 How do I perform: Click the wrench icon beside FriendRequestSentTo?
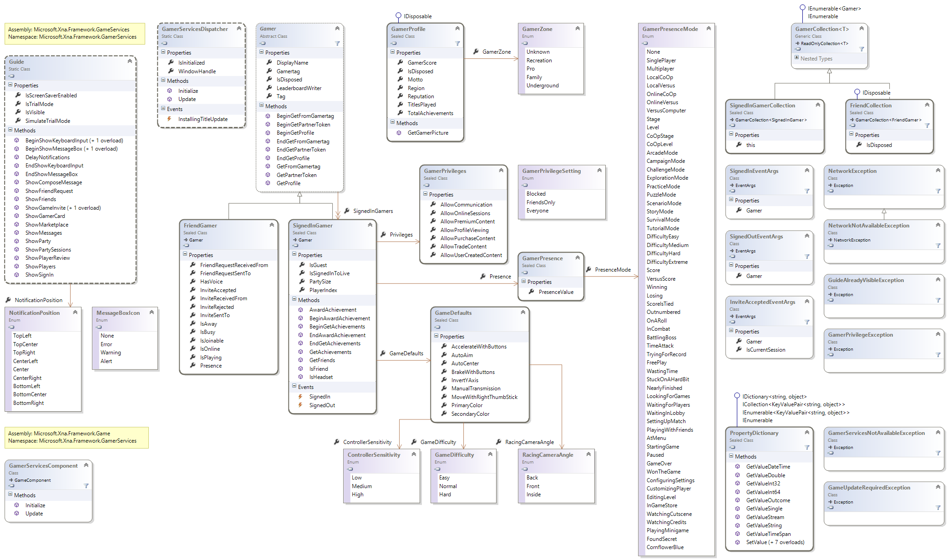[193, 273]
